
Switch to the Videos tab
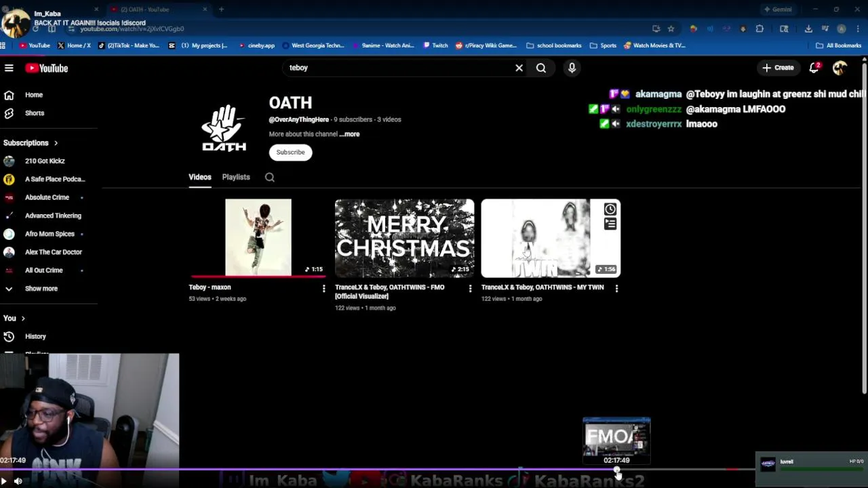200,177
